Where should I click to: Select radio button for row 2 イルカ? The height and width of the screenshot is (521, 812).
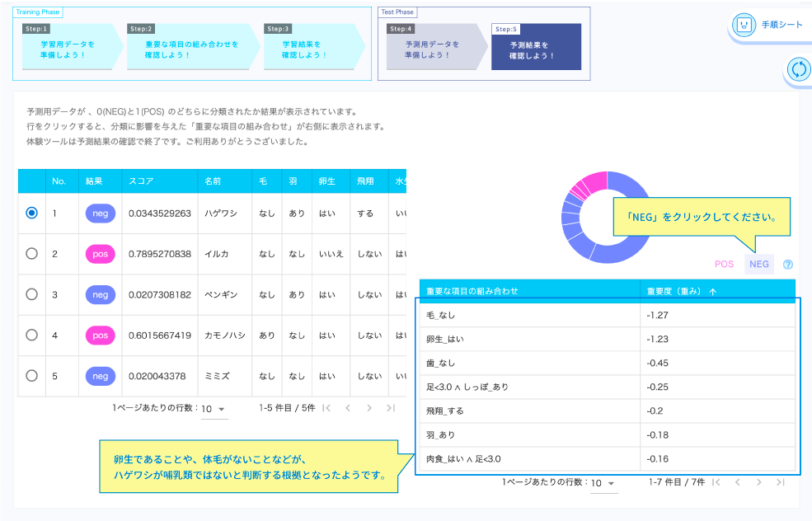coord(31,253)
